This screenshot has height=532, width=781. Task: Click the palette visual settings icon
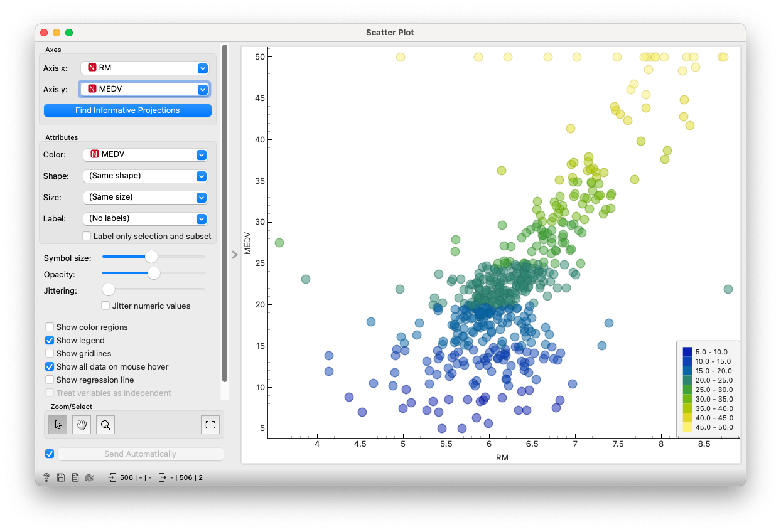tap(89, 478)
